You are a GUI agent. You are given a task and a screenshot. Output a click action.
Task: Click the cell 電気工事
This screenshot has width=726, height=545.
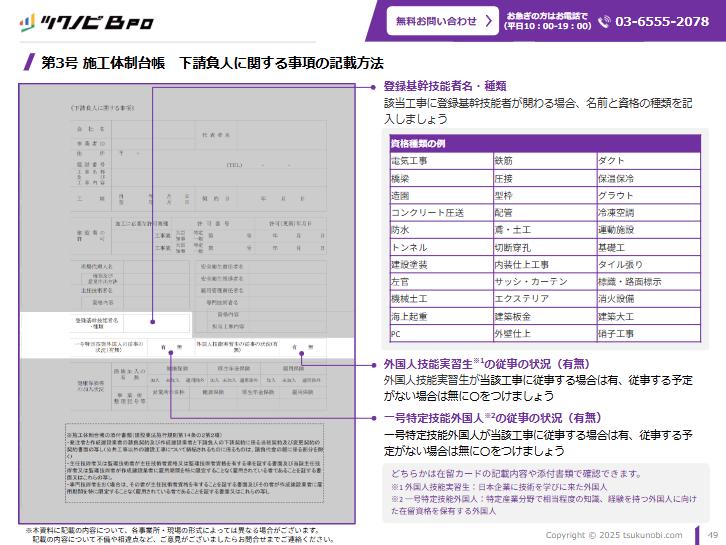441,161
